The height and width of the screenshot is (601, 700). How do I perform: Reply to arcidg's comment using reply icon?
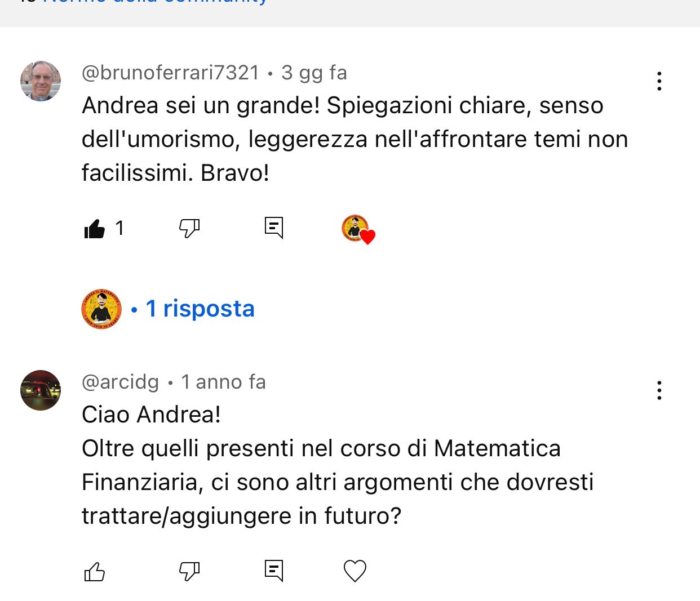(274, 571)
